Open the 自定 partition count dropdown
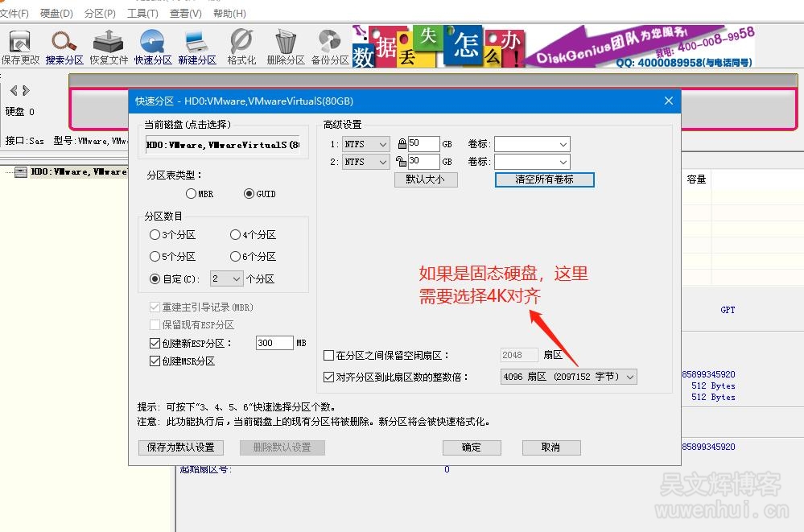Viewport: 804px width, 532px height. tap(226, 278)
